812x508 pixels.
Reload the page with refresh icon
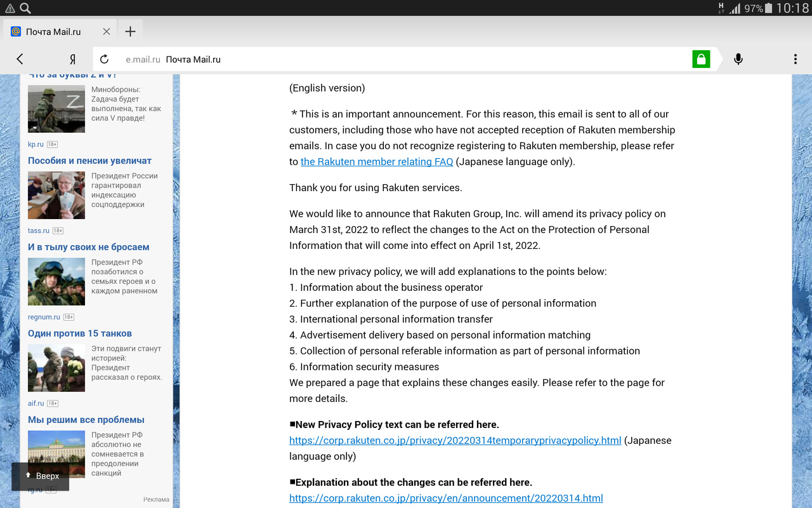click(x=105, y=59)
